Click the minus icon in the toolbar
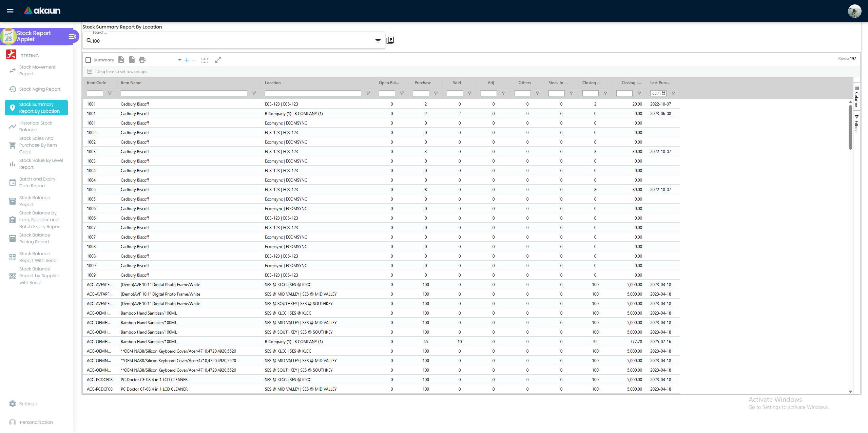The height and width of the screenshot is (433, 868). click(x=194, y=60)
